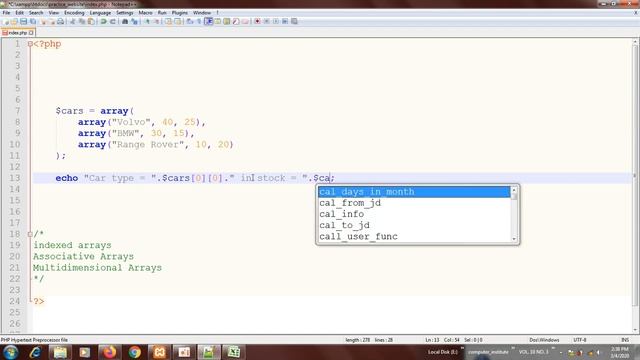Choose cal_from_jd in the autocomplete list

click(414, 203)
